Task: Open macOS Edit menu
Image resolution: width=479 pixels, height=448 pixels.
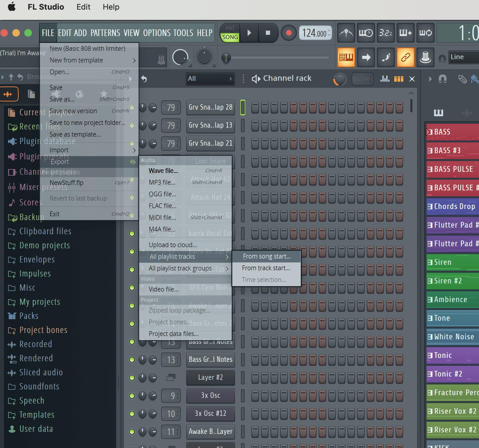Action: 83,7
